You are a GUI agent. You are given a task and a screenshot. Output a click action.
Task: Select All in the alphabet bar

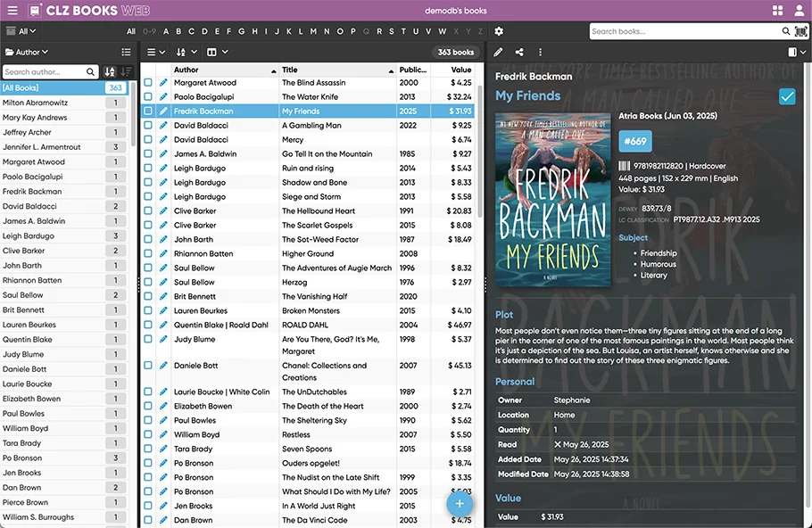(131, 31)
